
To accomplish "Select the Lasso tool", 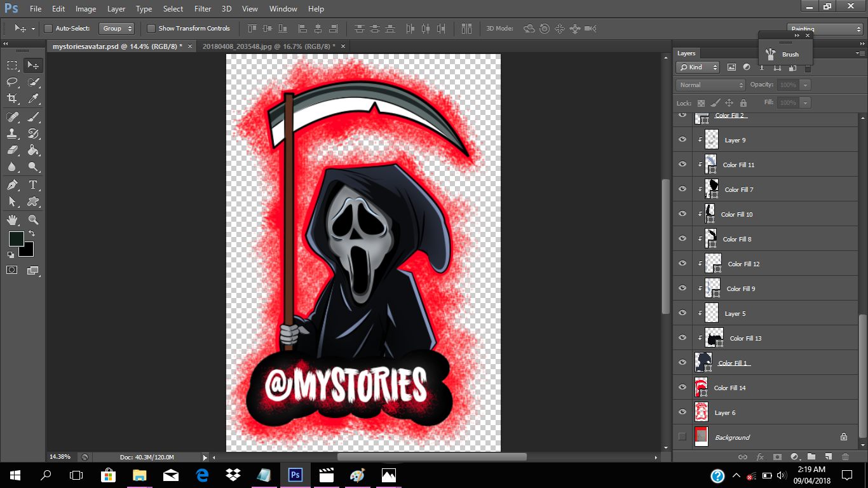I will tap(12, 82).
